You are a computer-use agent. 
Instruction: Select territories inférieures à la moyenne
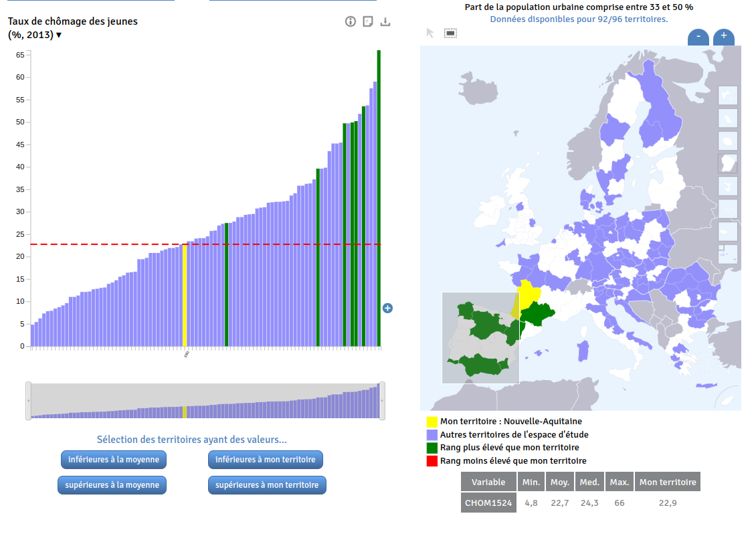[114, 460]
